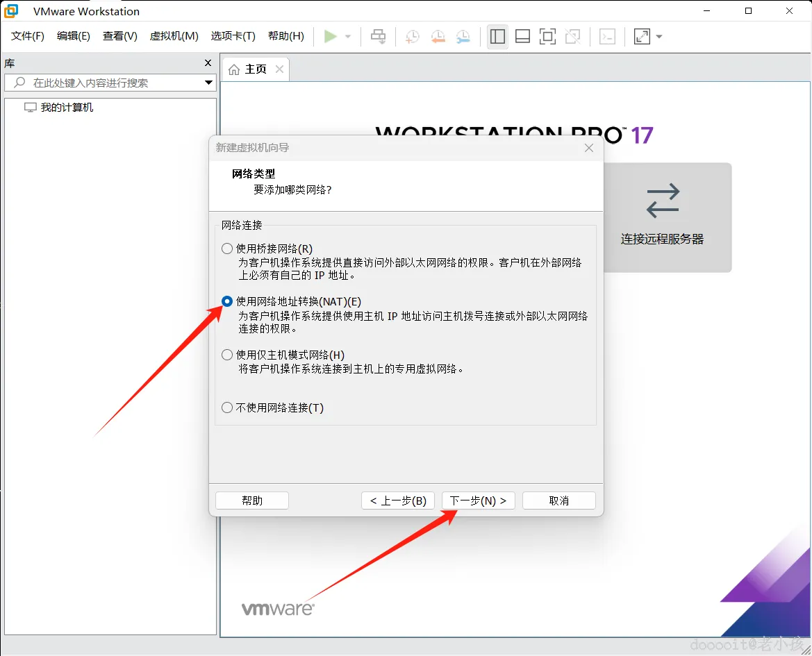The height and width of the screenshot is (656, 812).
Task: Click the green power-on play icon
Action: (x=331, y=36)
